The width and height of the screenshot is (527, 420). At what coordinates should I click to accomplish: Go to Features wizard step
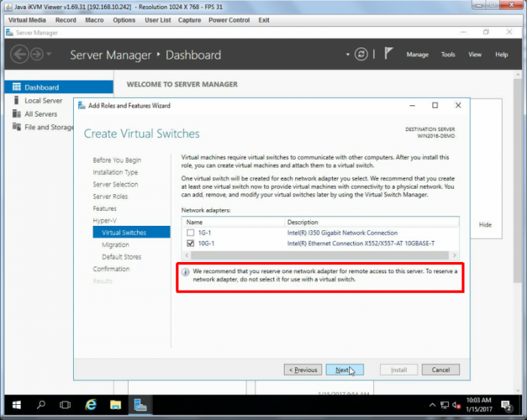coord(105,208)
